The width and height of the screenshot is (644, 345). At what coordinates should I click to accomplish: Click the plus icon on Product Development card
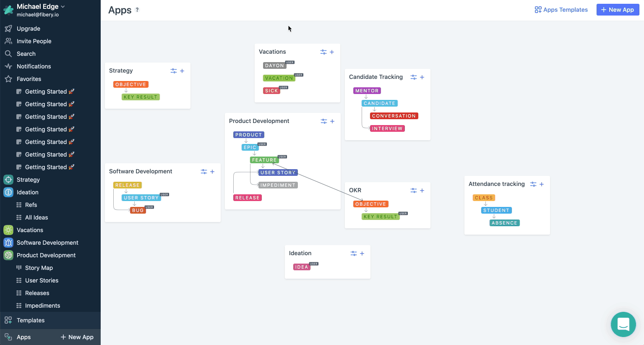[332, 121]
